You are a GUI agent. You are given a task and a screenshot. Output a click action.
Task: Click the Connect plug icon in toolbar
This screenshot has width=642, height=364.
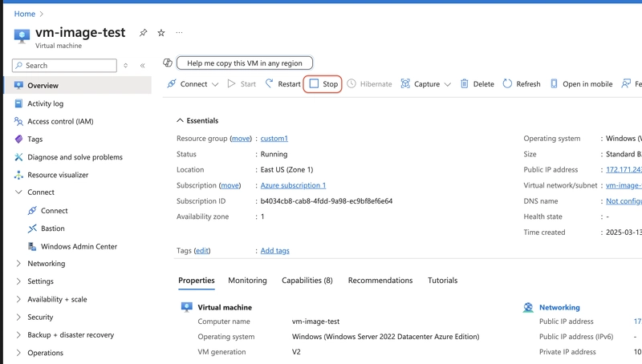[x=172, y=84]
